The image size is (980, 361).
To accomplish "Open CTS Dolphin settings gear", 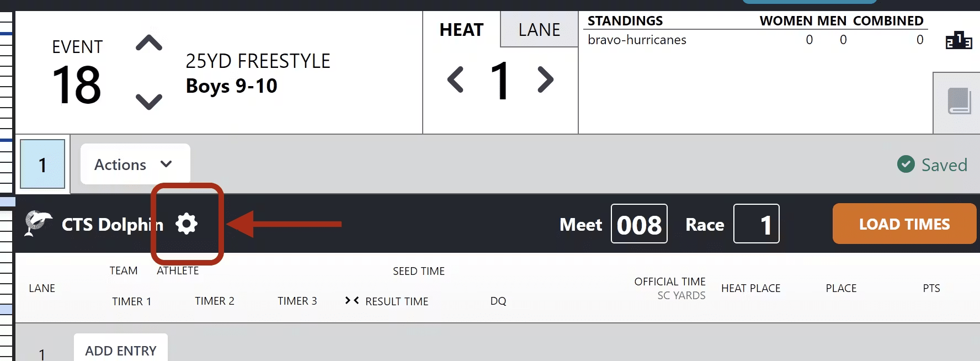I will tap(187, 224).
